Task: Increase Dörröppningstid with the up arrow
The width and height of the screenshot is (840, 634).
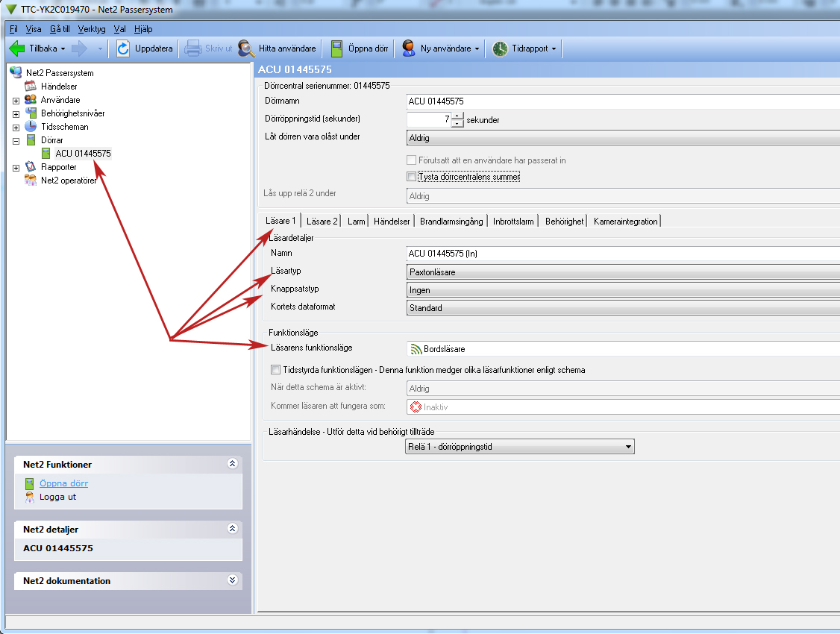Action: pyautogui.click(x=457, y=116)
